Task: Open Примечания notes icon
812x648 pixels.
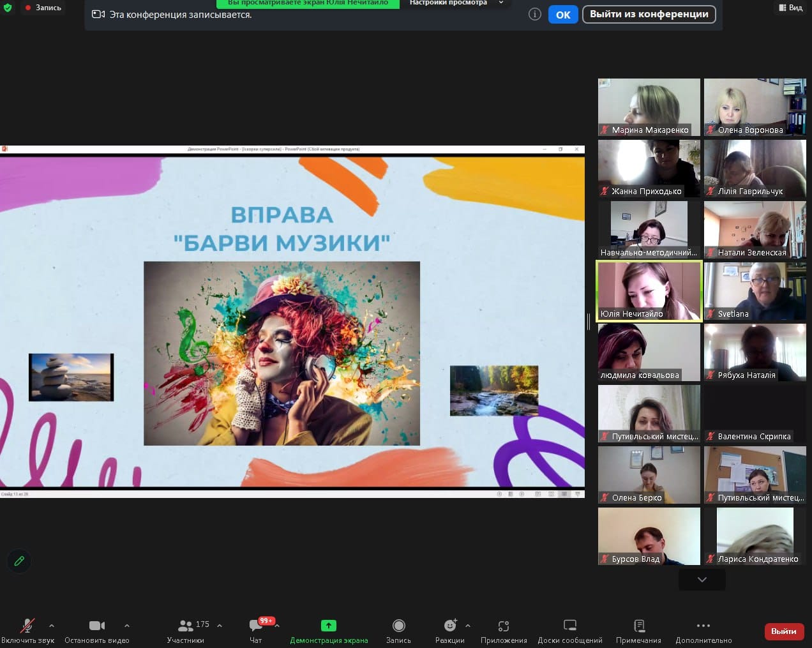Action: (x=638, y=626)
